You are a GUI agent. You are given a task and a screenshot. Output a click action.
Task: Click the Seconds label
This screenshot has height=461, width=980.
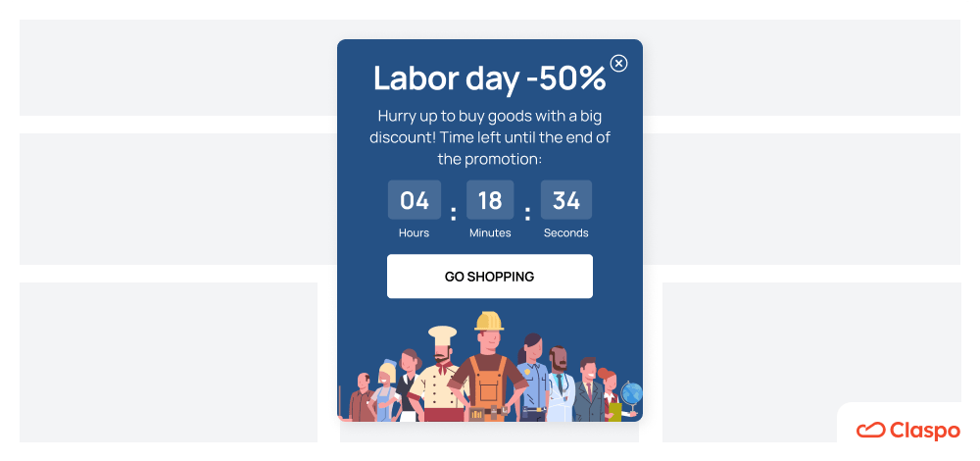click(565, 232)
